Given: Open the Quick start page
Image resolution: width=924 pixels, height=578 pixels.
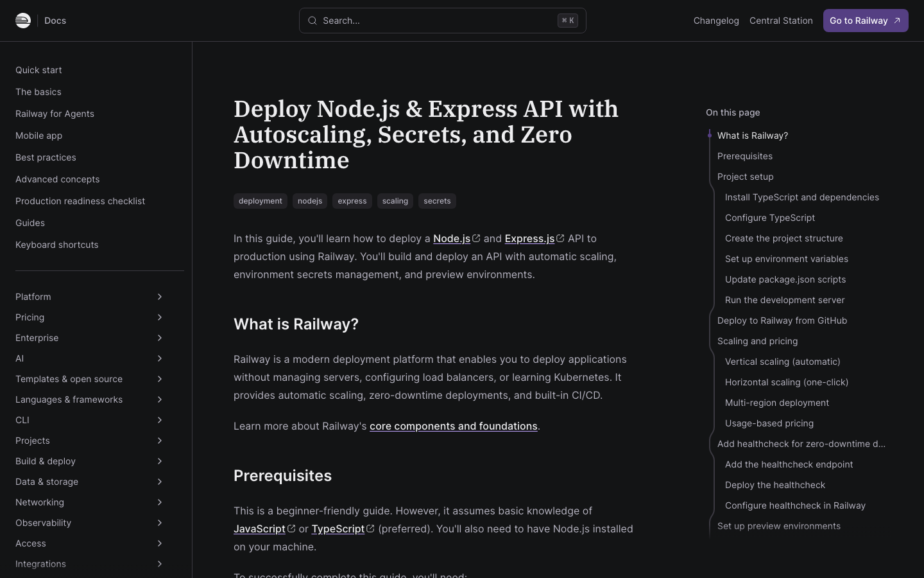Looking at the screenshot, I should click(38, 70).
